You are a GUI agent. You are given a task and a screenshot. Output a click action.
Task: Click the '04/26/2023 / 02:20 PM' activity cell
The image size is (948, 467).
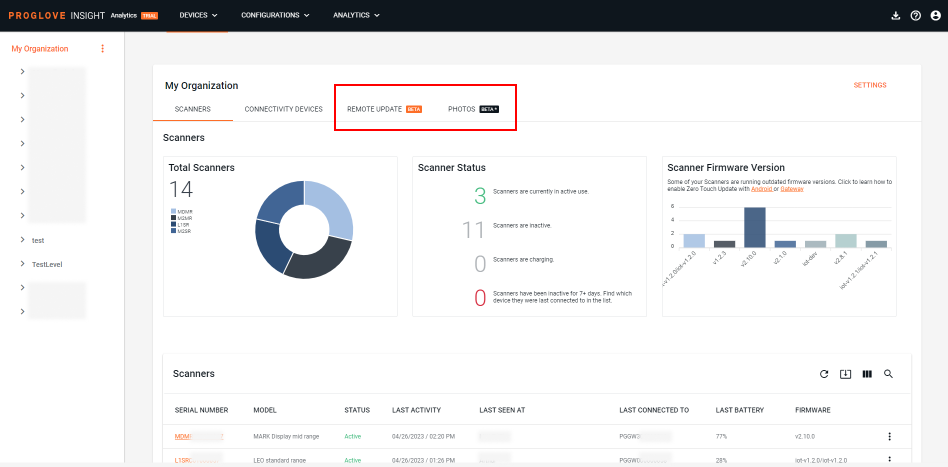click(423, 436)
